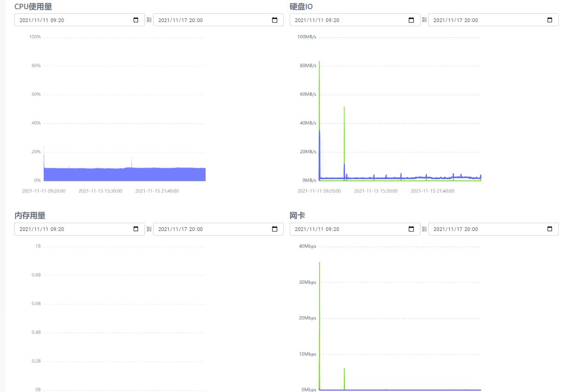The width and height of the screenshot is (568, 392).
Task: Edit the 硬盘IO start datetime field
Action: point(355,20)
